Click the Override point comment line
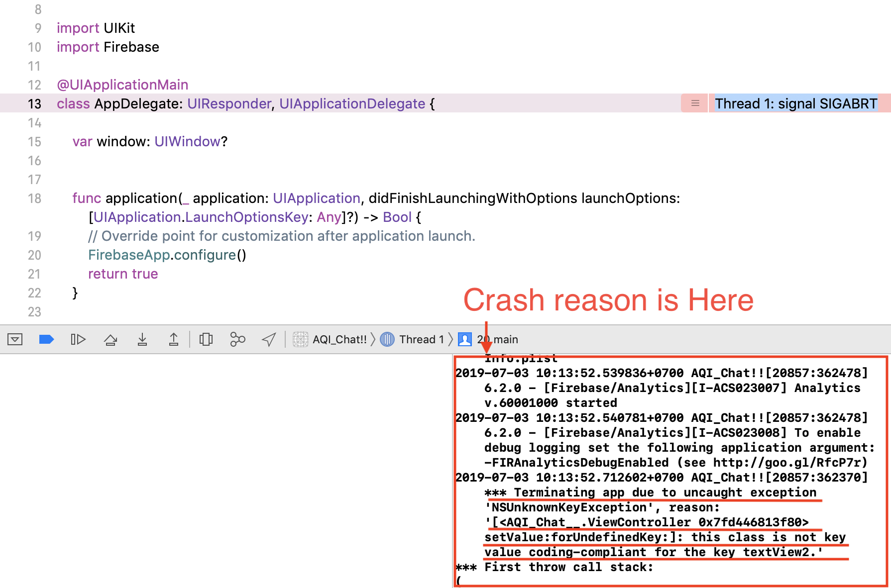Screen dimensions: 891x588 (x=282, y=236)
